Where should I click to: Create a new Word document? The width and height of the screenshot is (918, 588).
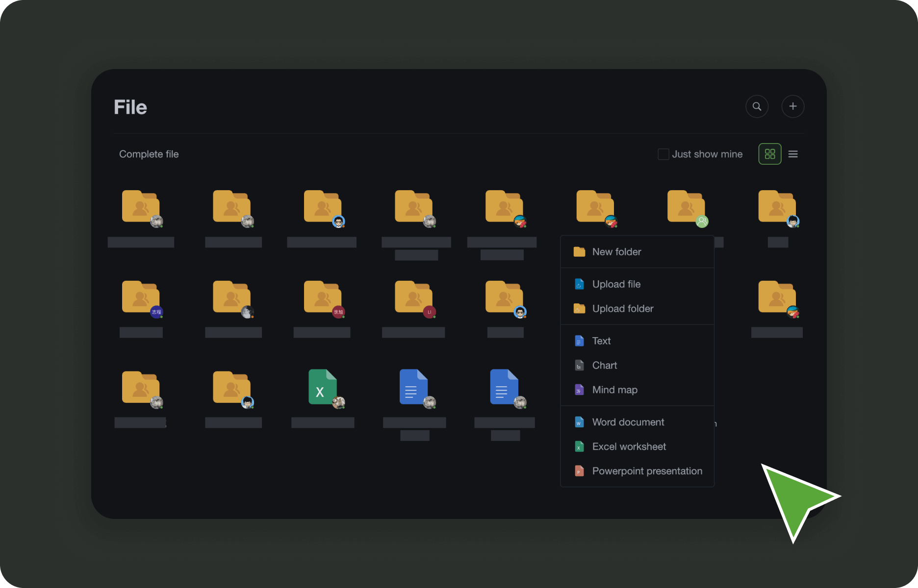pos(628,422)
